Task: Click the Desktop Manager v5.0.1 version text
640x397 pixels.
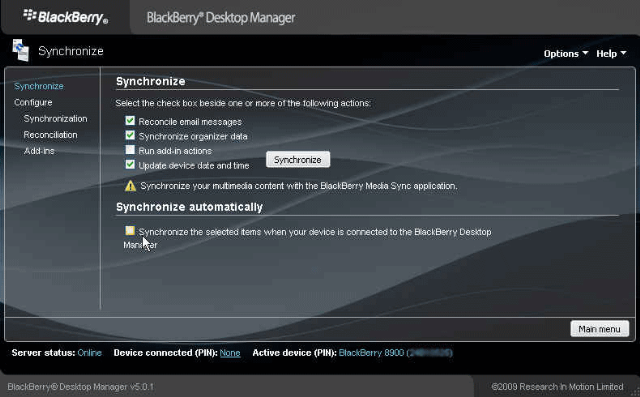Action: [x=80, y=386]
